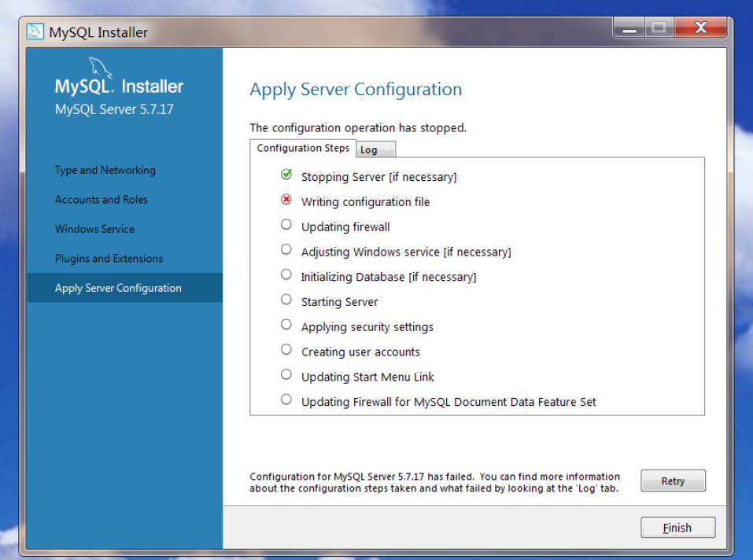
Task: Retry the failed configuration
Action: coord(673,481)
